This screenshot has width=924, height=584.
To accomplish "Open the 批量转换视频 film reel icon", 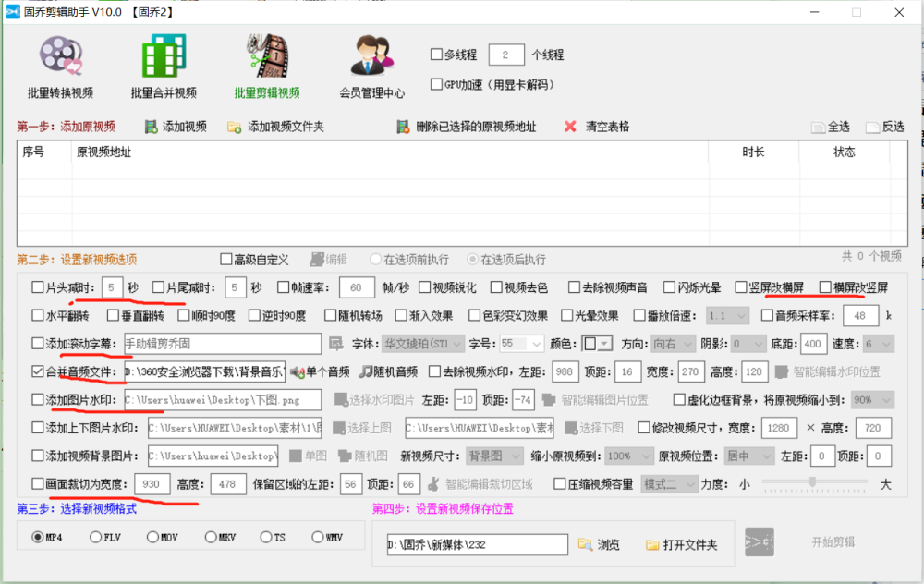I will (x=61, y=55).
